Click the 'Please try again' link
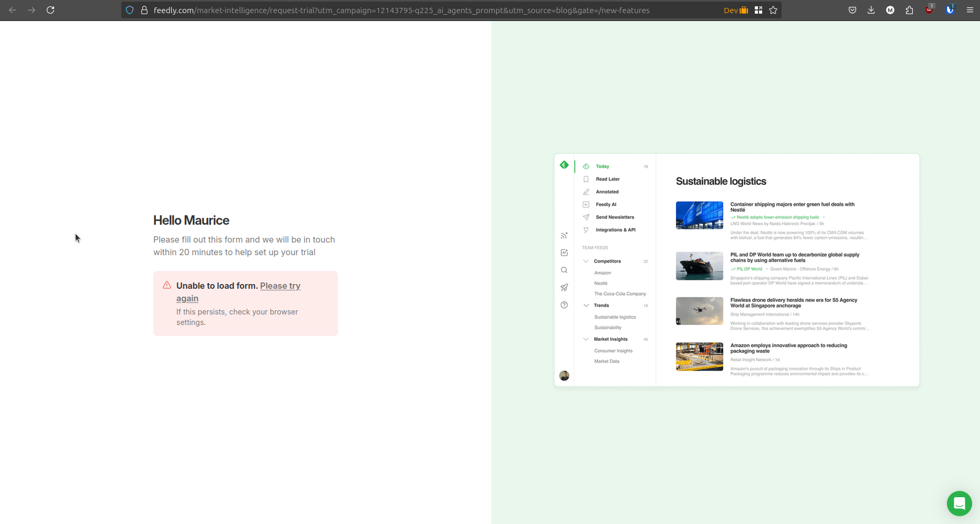Screen dimensions: 980x524 pos(280,286)
